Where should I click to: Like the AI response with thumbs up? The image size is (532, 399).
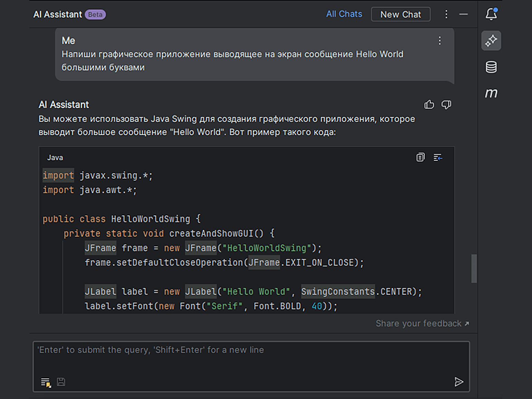point(429,105)
